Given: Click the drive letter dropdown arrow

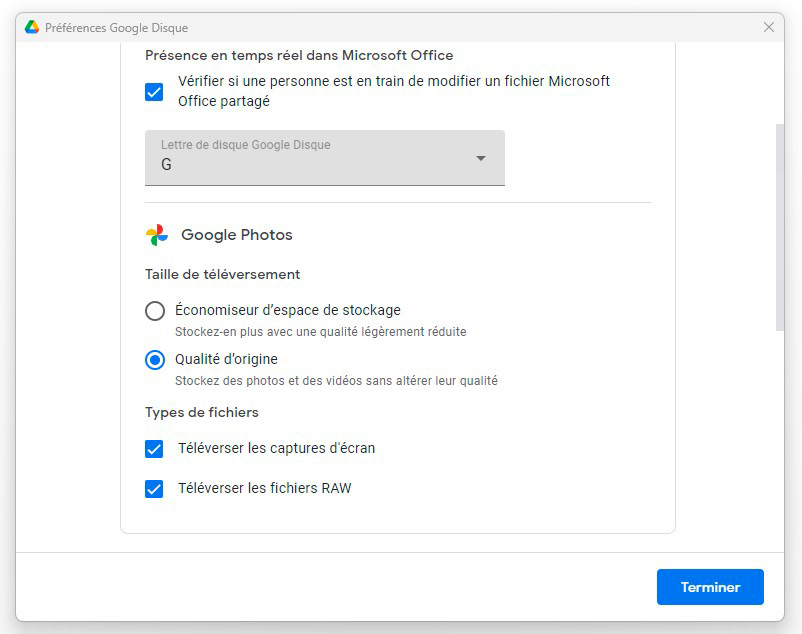Looking at the screenshot, I should coord(481,158).
